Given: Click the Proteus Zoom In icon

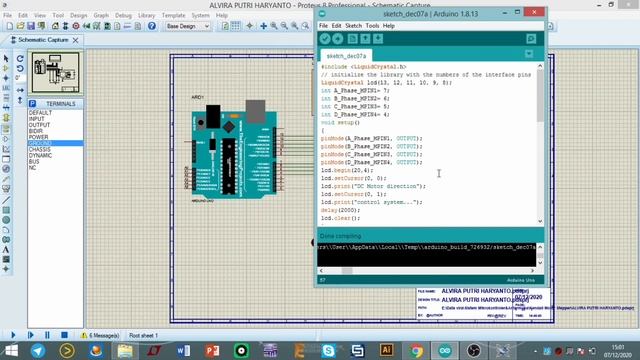Looking at the screenshot, I should 274,26.
